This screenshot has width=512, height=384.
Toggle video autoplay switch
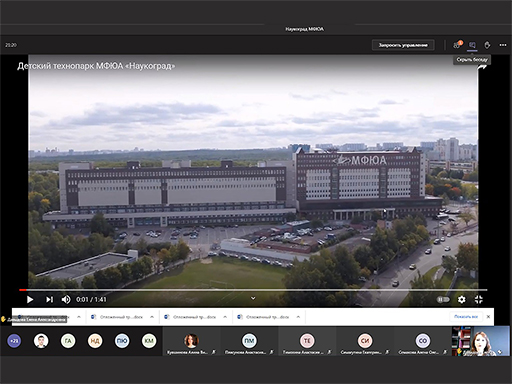(x=443, y=299)
